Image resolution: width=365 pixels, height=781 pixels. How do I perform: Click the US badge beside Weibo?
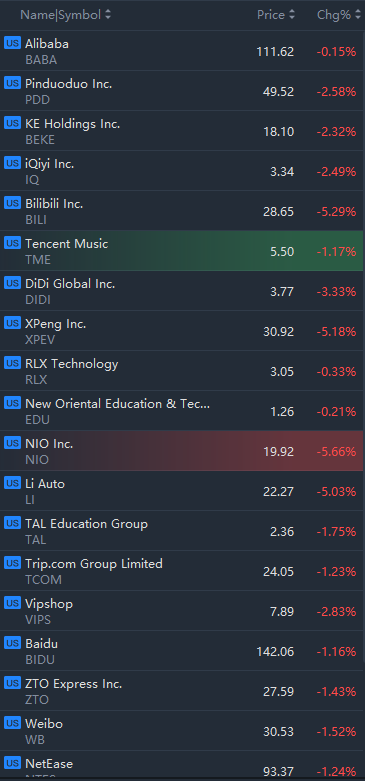point(12,723)
